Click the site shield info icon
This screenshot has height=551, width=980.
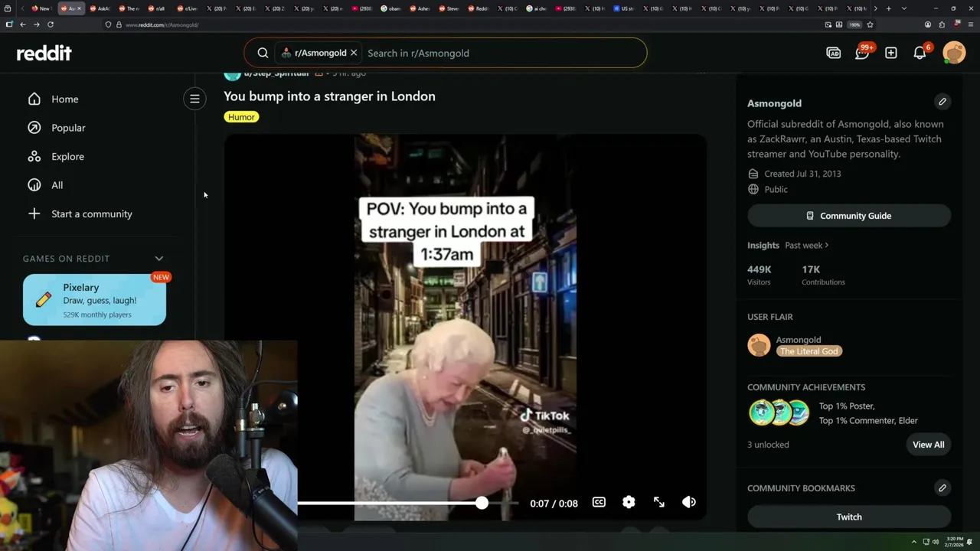(x=108, y=24)
